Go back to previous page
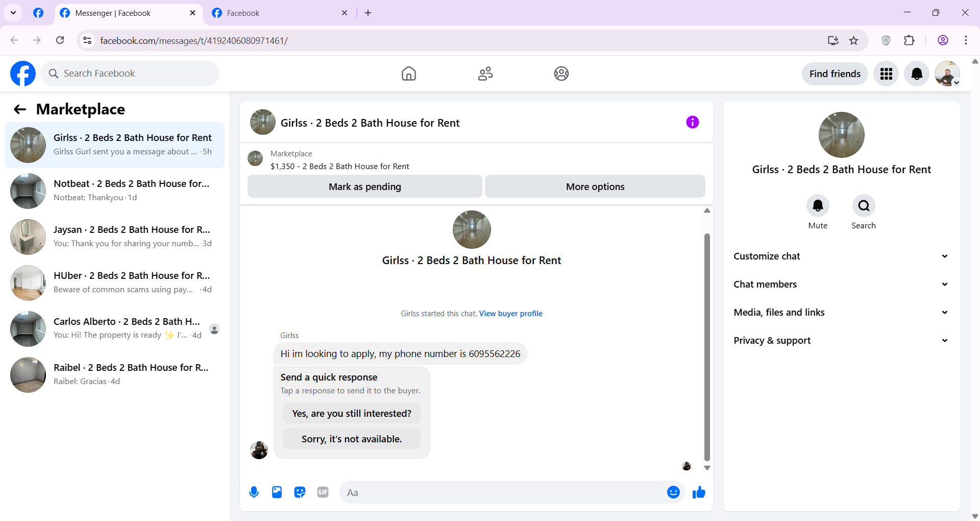The image size is (980, 521). (14, 40)
